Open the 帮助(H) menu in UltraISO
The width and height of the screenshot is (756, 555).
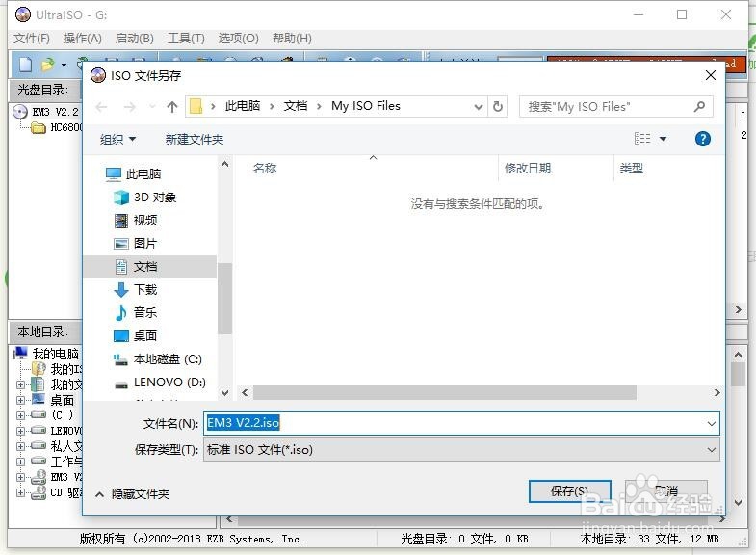292,39
